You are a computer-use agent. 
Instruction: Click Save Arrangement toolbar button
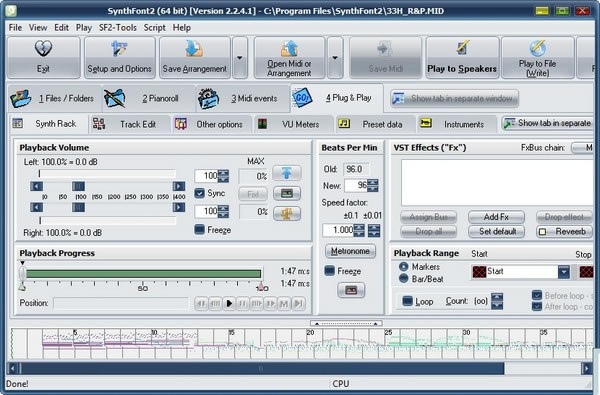tap(195, 58)
